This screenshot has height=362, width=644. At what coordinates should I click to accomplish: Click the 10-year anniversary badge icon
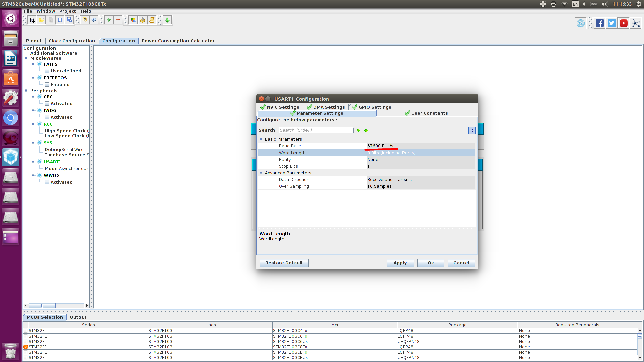point(581,23)
